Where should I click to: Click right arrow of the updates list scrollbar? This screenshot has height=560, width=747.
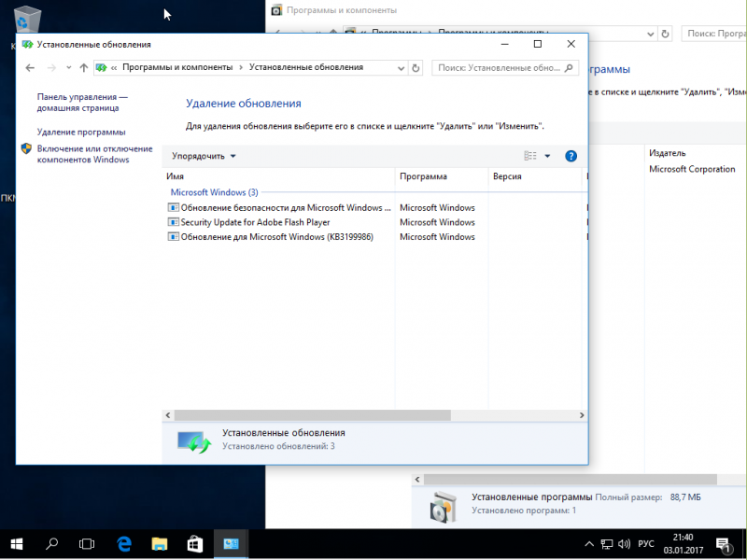click(582, 415)
